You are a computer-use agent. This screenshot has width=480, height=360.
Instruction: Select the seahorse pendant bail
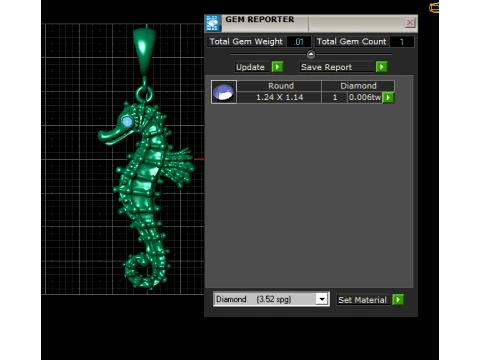point(144,50)
